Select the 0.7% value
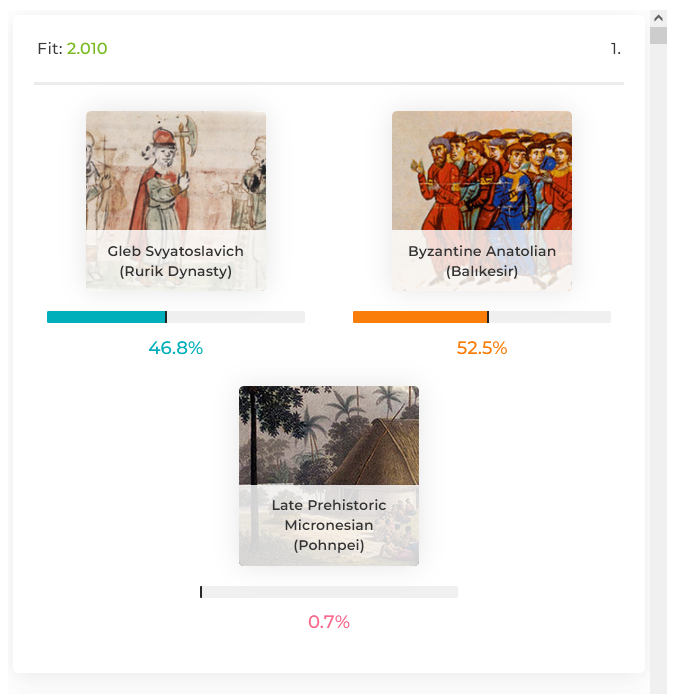 [x=329, y=622]
